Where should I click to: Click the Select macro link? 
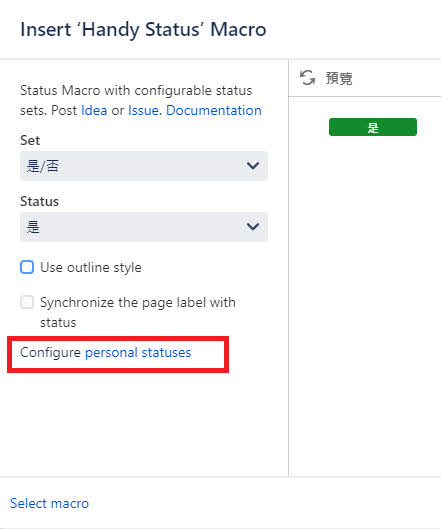(49, 503)
